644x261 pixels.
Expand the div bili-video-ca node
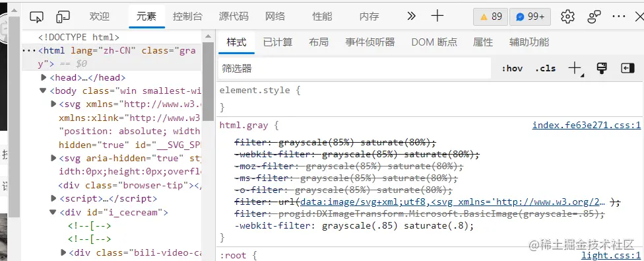coord(63,252)
